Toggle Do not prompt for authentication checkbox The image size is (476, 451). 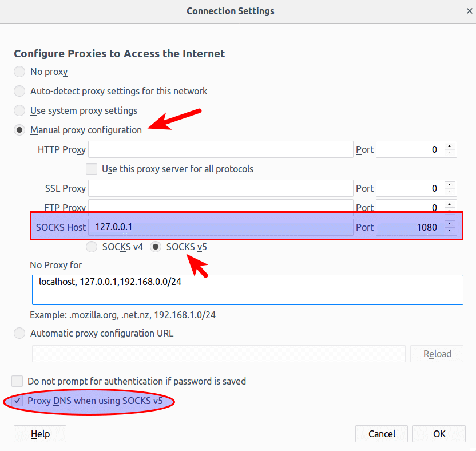[18, 381]
